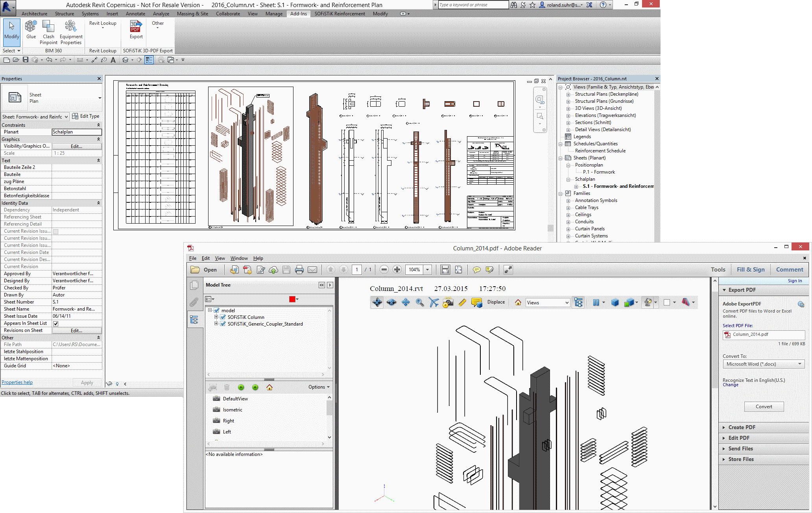Click the Sign In link in Adobe Reader

(x=795, y=281)
